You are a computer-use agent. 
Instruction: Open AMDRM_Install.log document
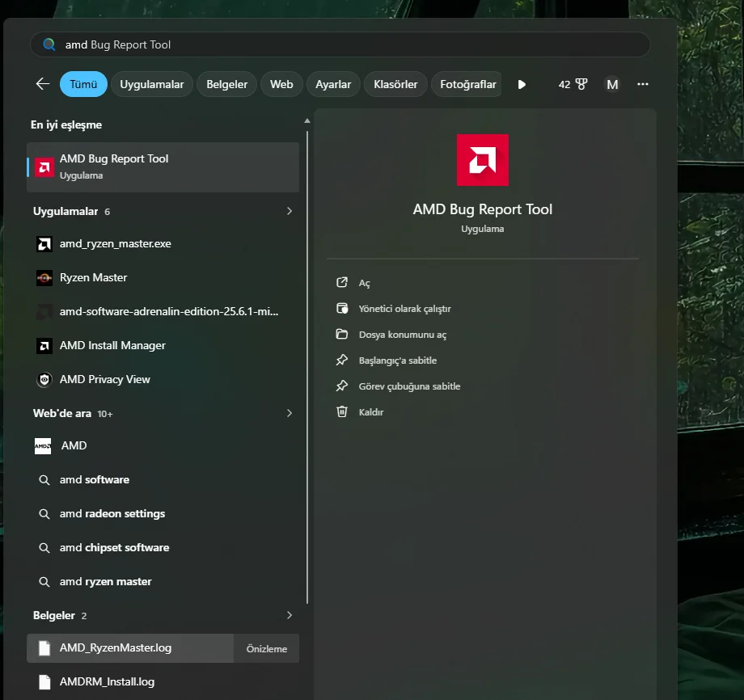tap(163, 682)
